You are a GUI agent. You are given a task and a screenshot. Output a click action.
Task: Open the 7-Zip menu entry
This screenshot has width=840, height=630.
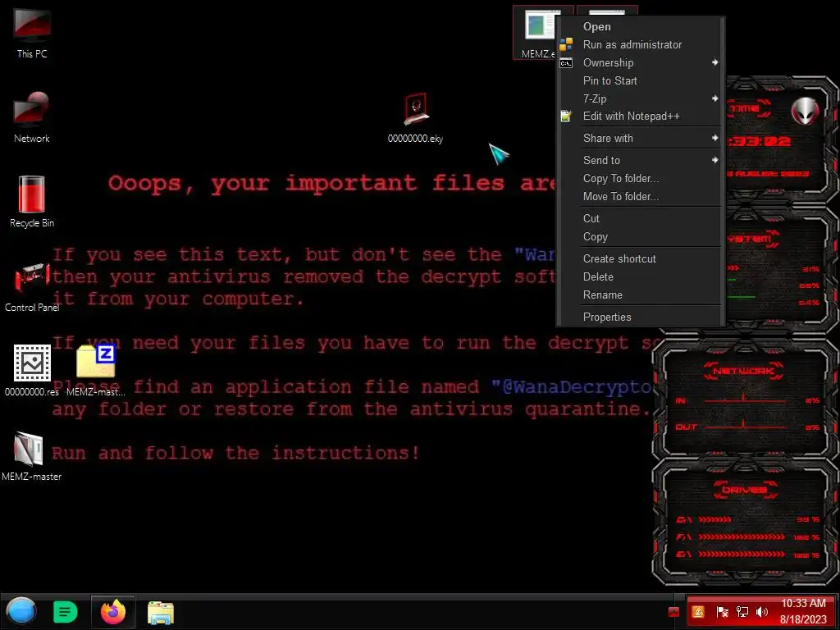[640, 98]
